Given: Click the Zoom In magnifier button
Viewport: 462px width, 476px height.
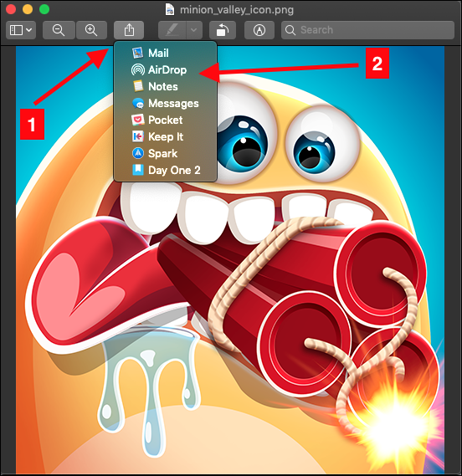Looking at the screenshot, I should click(91, 30).
